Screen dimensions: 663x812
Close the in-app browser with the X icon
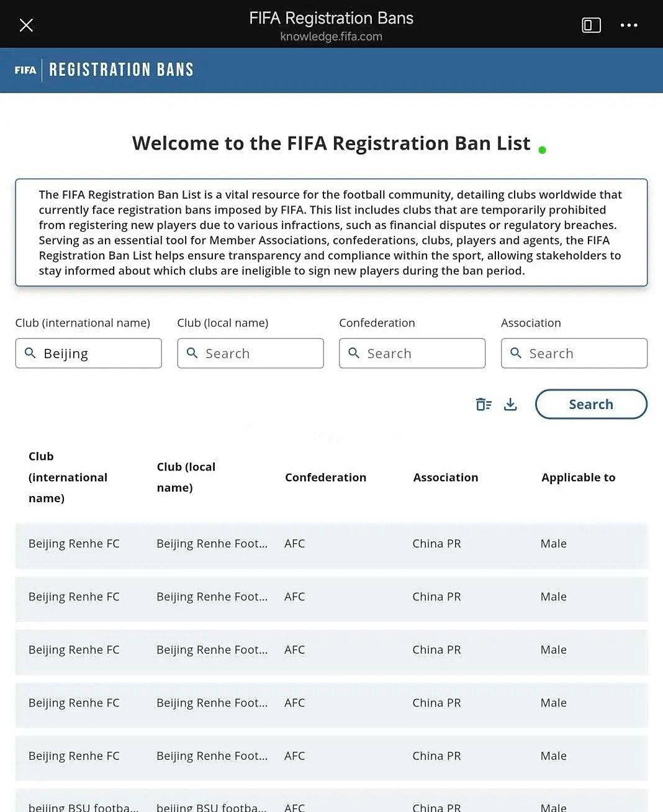pyautogui.click(x=26, y=25)
